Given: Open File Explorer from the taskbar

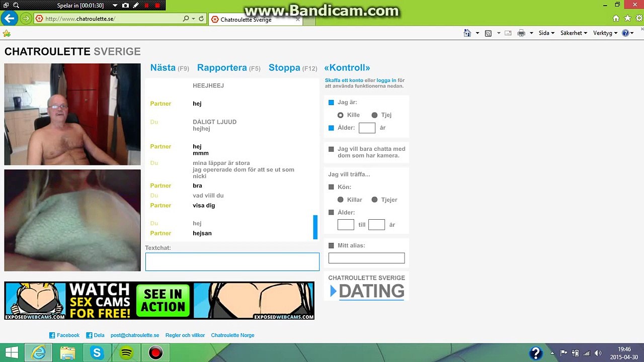Looking at the screenshot, I should [67, 353].
